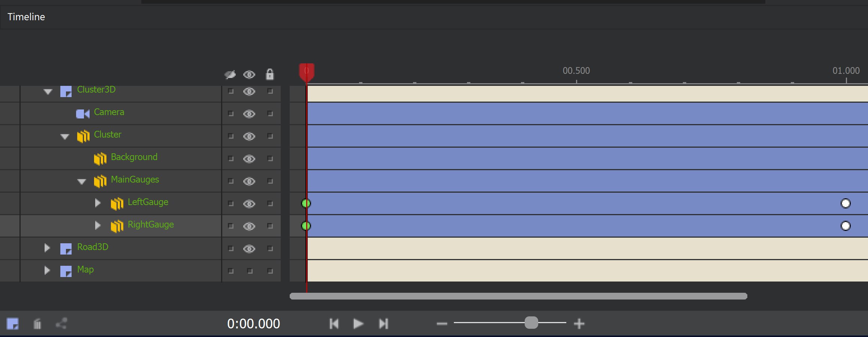Lock the Camera row
This screenshot has width=868, height=337.
coord(270,114)
